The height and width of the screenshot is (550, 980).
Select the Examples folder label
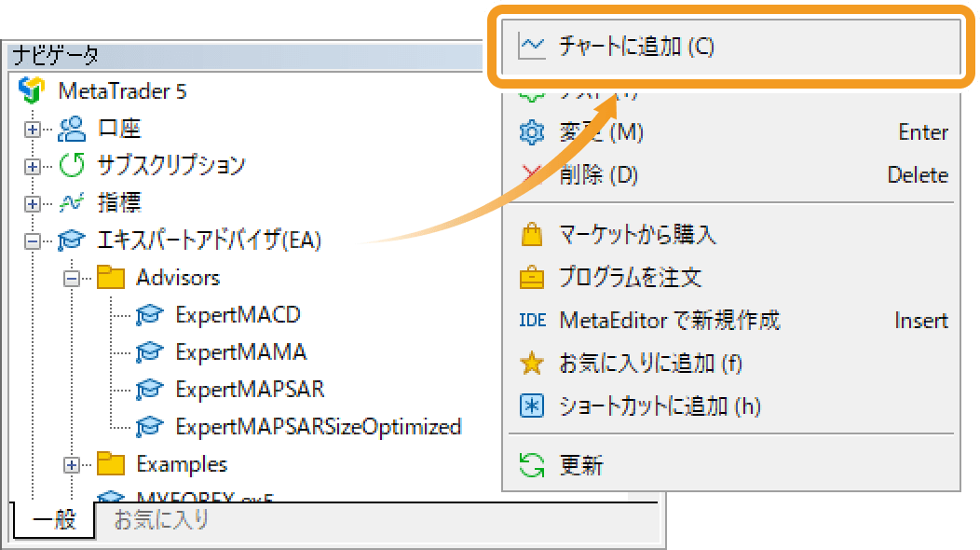182,464
